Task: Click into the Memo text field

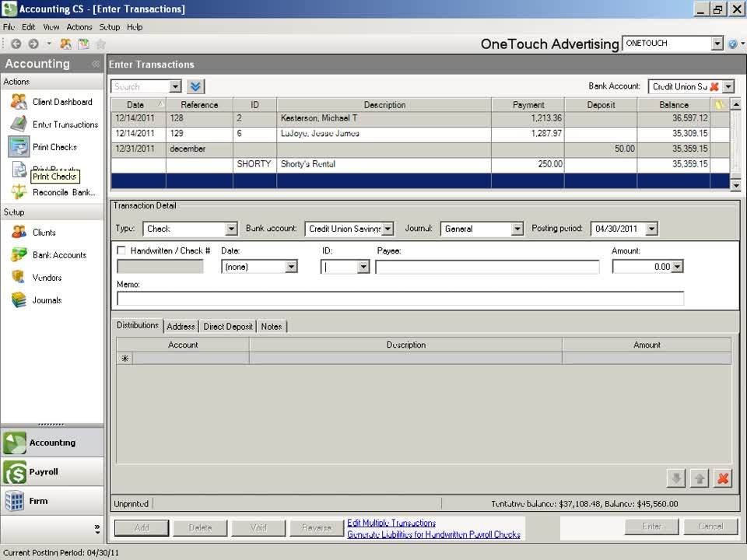Action: (x=400, y=299)
